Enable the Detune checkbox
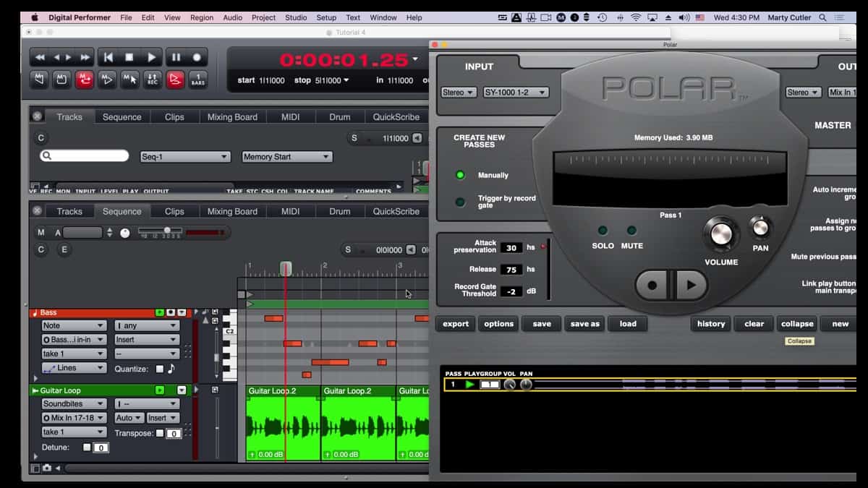Viewport: 868px width, 488px height. (88, 448)
